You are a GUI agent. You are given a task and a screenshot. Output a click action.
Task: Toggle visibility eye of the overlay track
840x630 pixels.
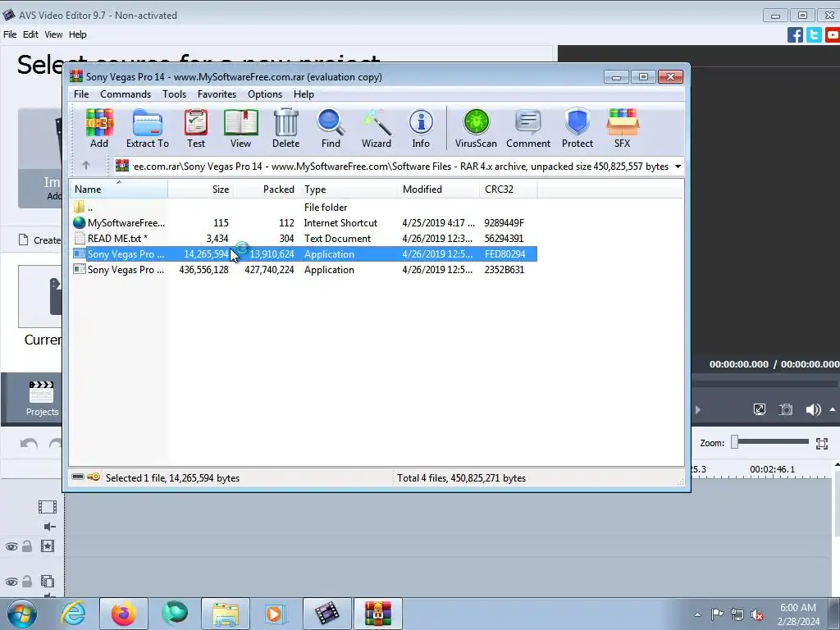click(x=11, y=582)
